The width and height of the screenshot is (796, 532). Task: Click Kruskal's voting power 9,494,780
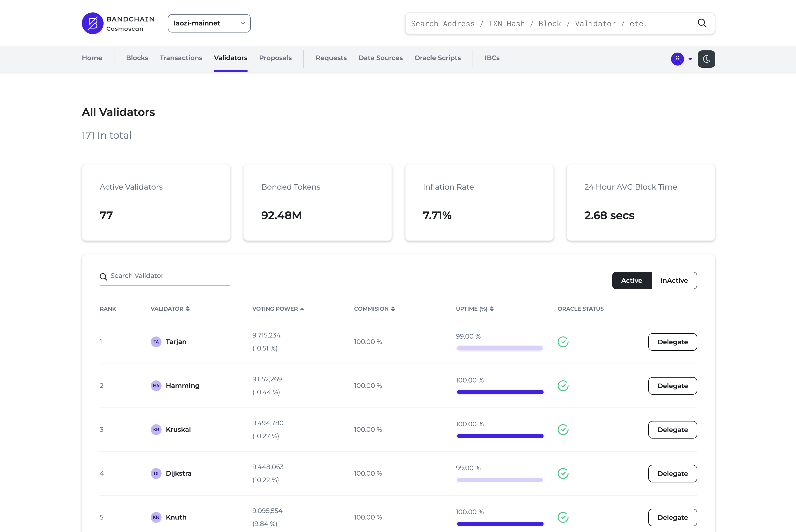pos(268,423)
